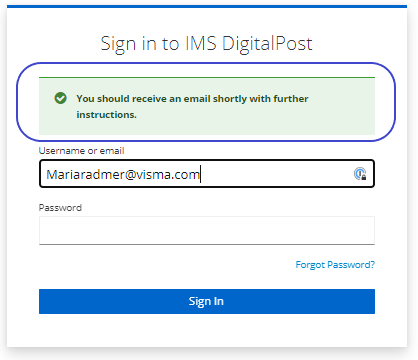Image resolution: width=418 pixels, height=360 pixels.
Task: Click the word "instructions." in the alert
Action: (x=107, y=115)
